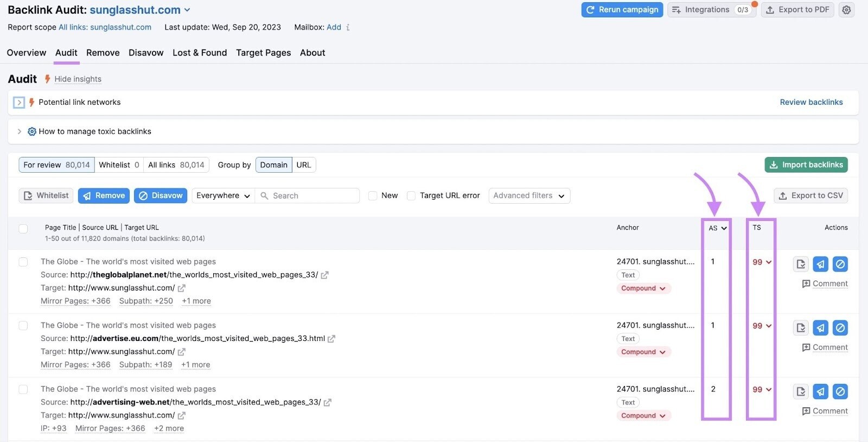Screen dimensions: 868x442
Task: Whitelist icon for advertise.eu.com row
Action: coord(801,328)
